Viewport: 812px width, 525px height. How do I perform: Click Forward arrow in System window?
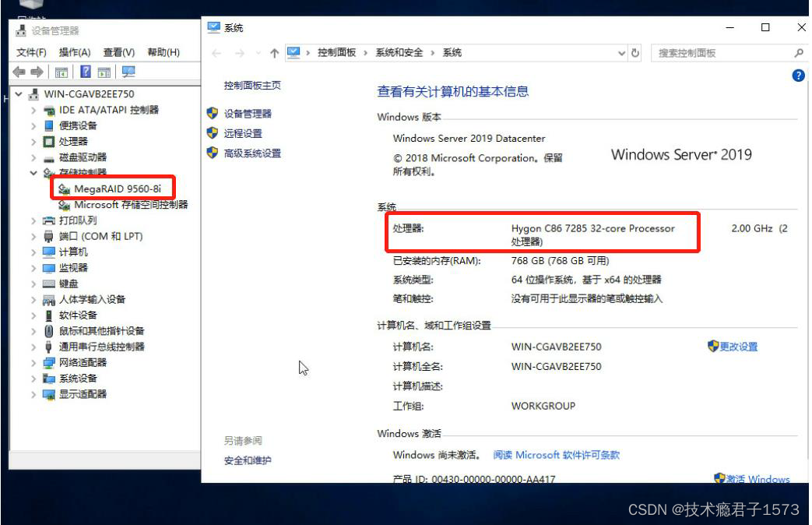(239, 53)
